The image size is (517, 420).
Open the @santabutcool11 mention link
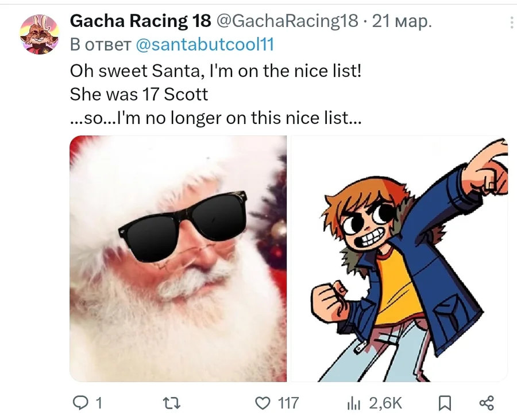coord(204,44)
